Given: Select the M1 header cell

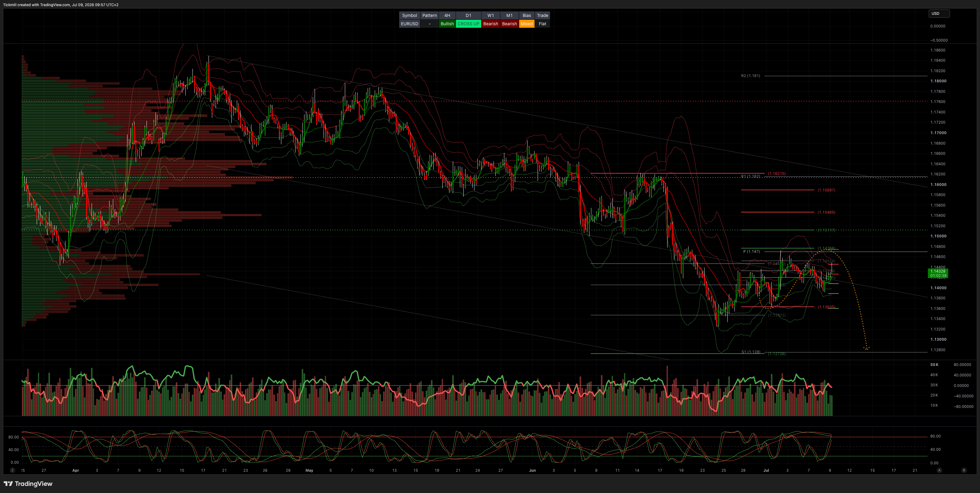Looking at the screenshot, I should (x=509, y=16).
